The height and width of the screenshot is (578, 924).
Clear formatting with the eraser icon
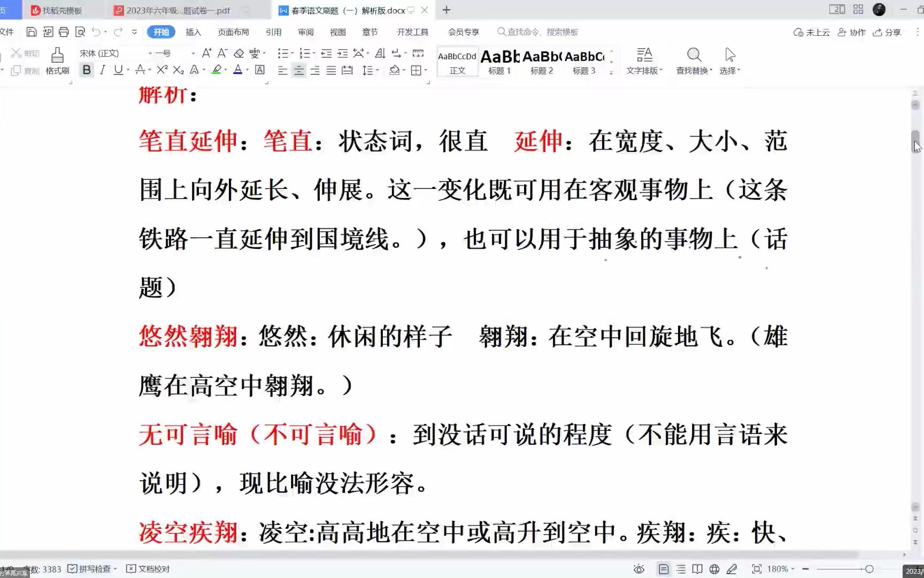[239, 53]
